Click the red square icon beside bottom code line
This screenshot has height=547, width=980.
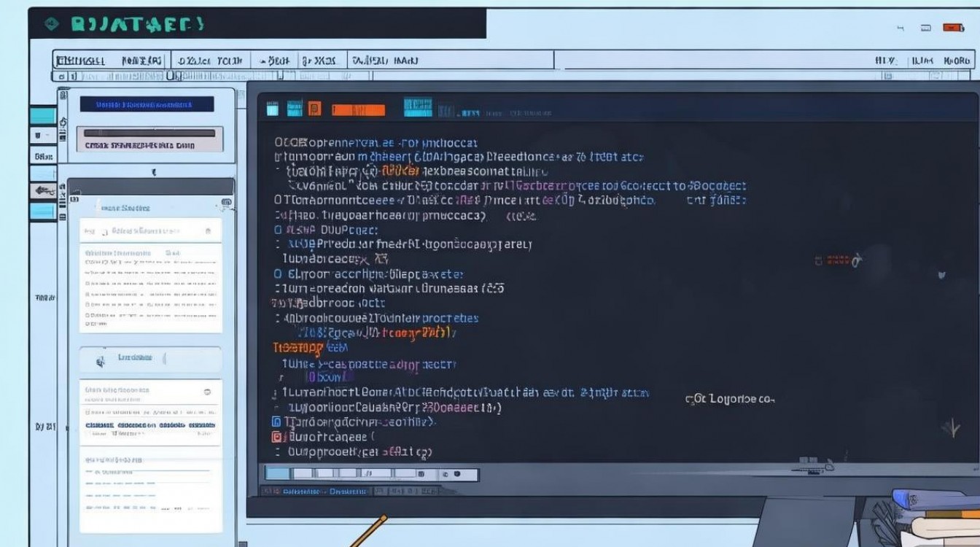[276, 437]
